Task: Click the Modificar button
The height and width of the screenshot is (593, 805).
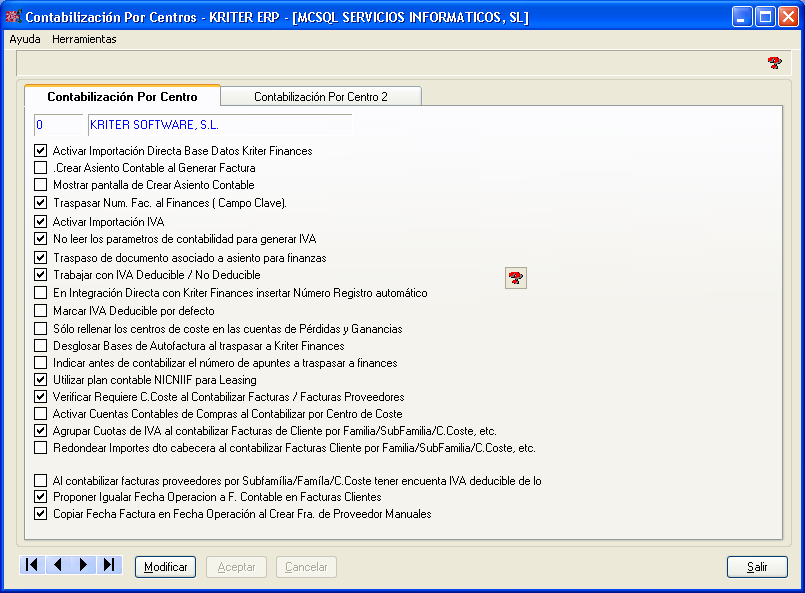Action: (165, 567)
